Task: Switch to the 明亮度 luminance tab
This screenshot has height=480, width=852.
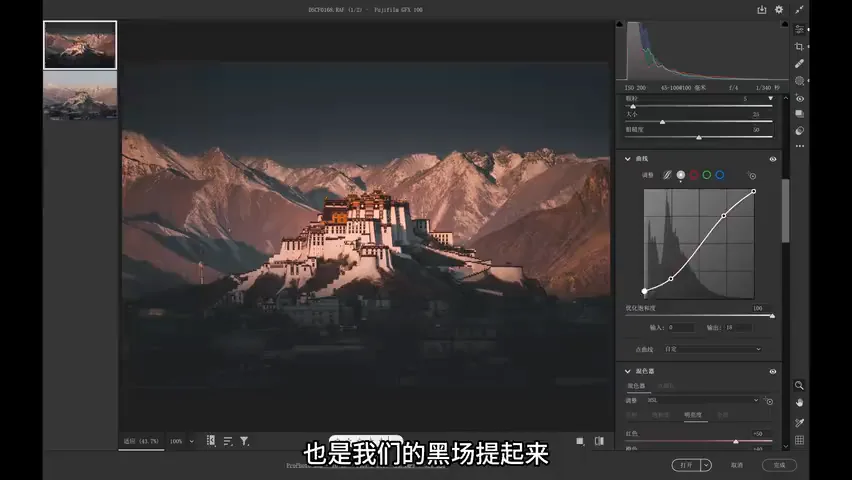Action: pyautogui.click(x=693, y=415)
